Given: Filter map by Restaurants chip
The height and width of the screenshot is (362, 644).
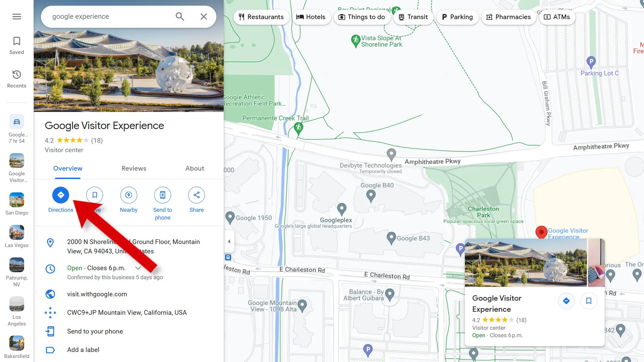Looking at the screenshot, I should point(261,17).
